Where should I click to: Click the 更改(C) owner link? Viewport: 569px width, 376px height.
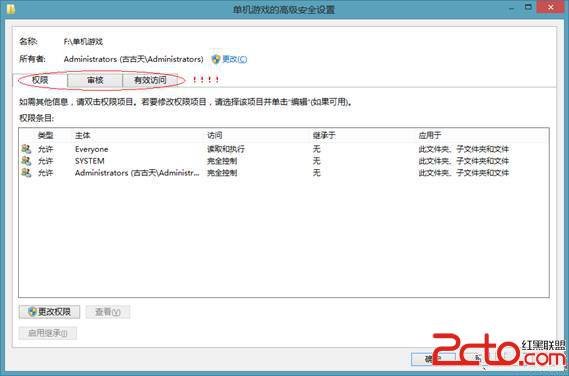[x=234, y=59]
